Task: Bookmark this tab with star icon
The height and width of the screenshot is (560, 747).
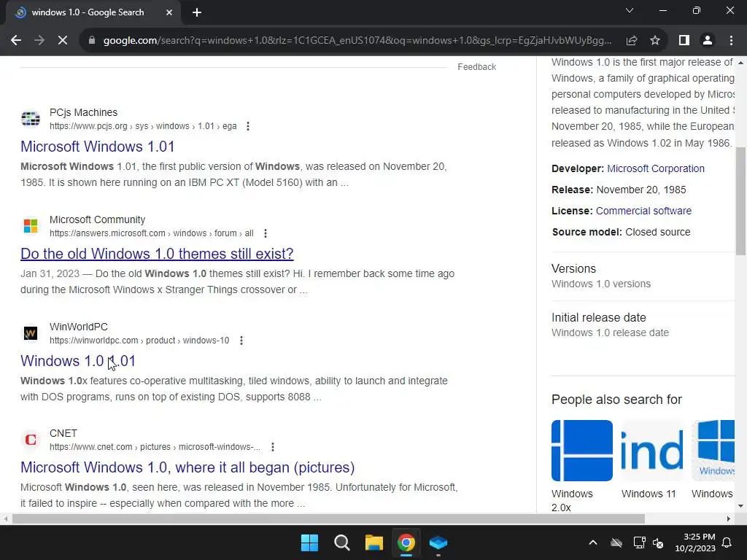Action: [x=655, y=41]
